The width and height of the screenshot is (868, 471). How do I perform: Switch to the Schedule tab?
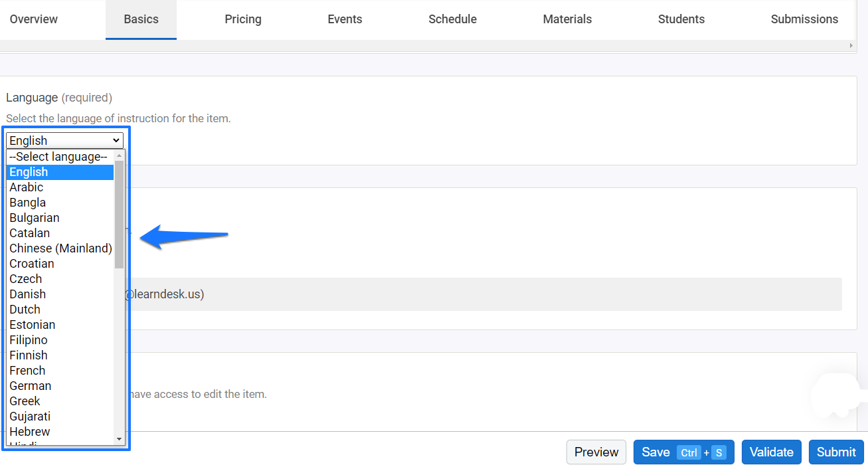click(452, 19)
